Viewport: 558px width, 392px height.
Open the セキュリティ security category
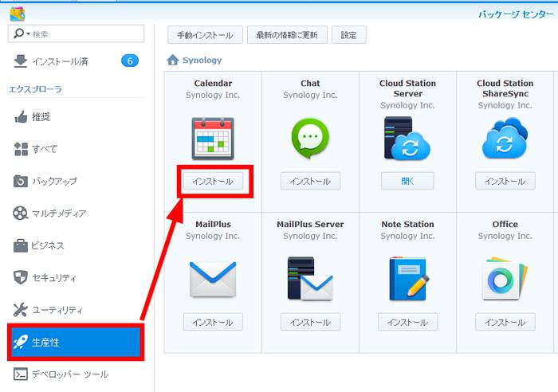click(x=76, y=277)
